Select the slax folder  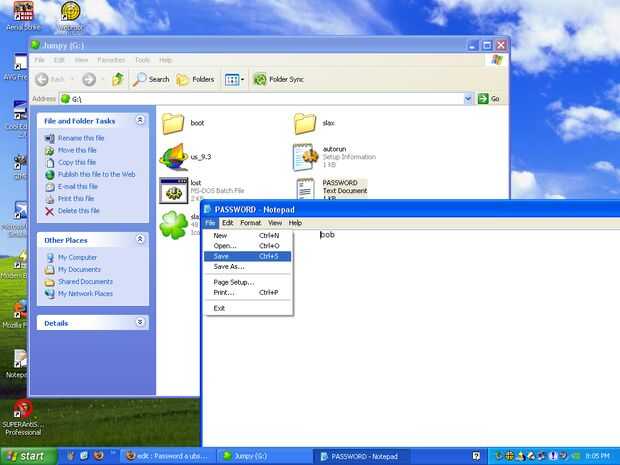click(x=305, y=123)
